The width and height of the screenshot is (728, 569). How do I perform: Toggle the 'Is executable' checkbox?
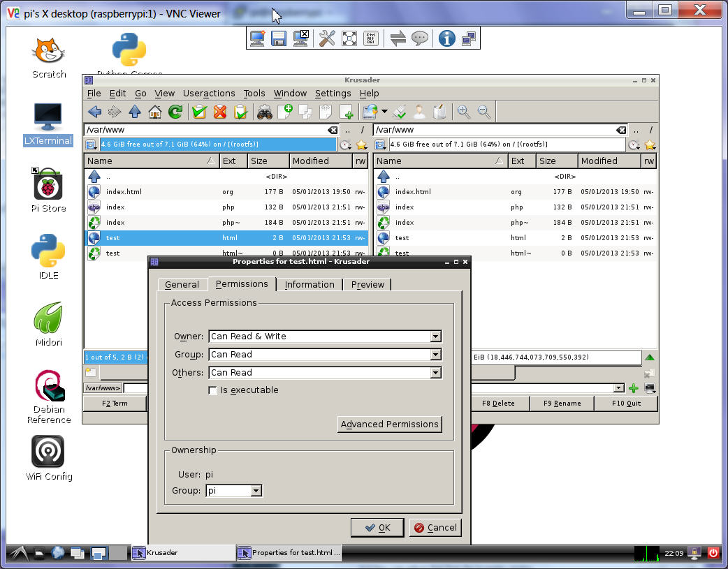pyautogui.click(x=213, y=390)
